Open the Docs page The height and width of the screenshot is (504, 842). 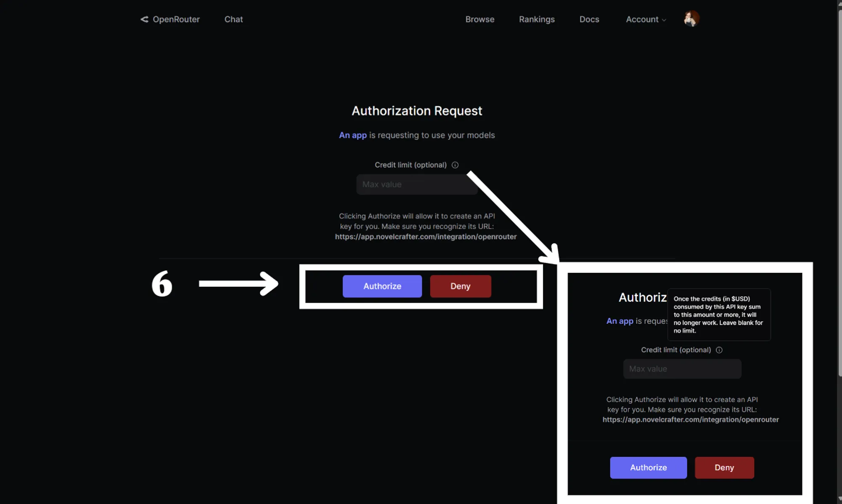click(x=589, y=19)
